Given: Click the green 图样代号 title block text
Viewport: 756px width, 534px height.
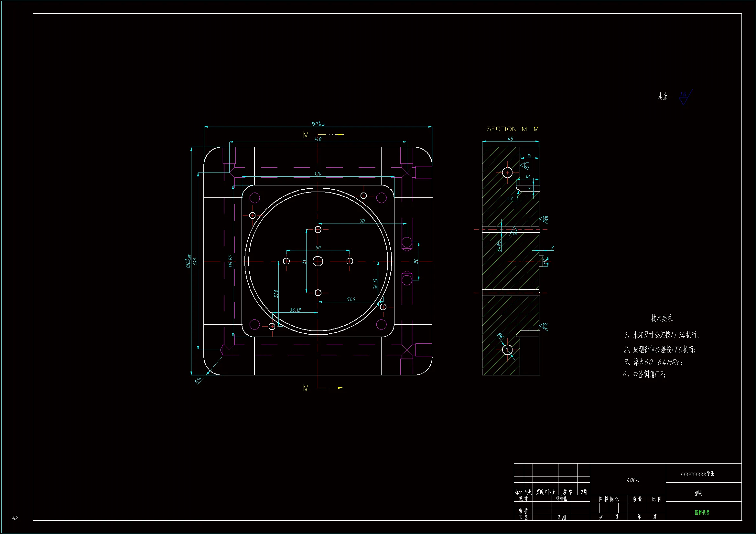Looking at the screenshot, I should [702, 512].
